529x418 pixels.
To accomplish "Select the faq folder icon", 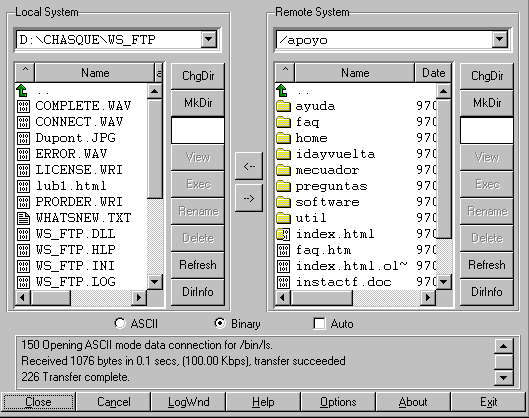I will click(x=283, y=122).
